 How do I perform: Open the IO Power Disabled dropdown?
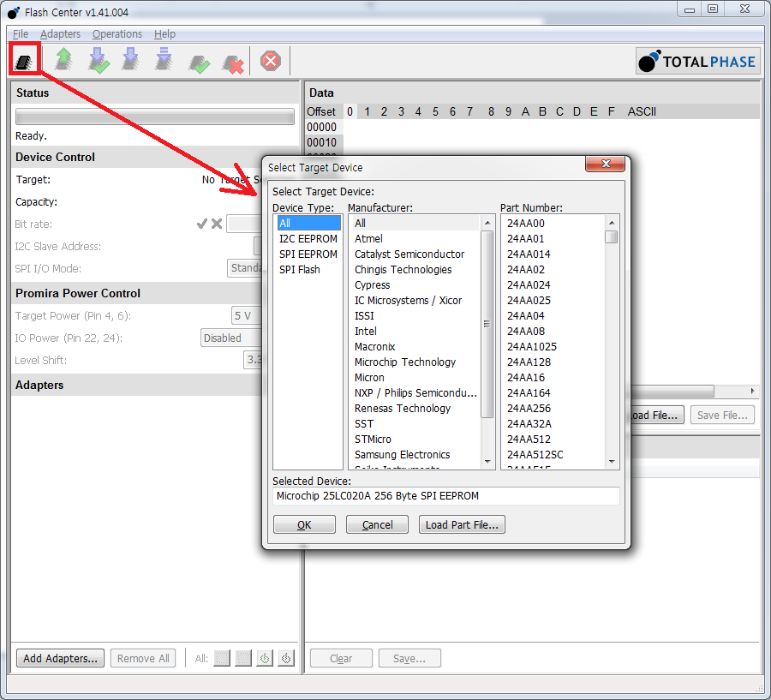[231, 338]
